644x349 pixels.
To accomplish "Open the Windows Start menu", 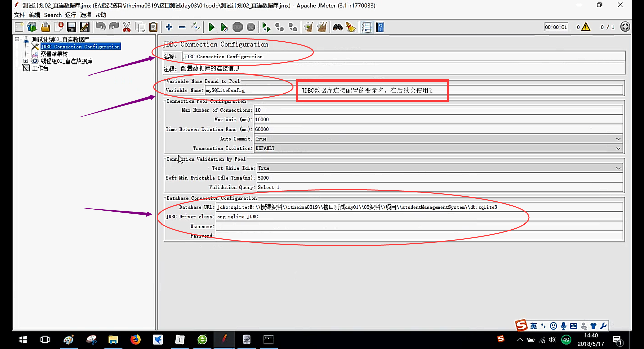I will pos(23,340).
